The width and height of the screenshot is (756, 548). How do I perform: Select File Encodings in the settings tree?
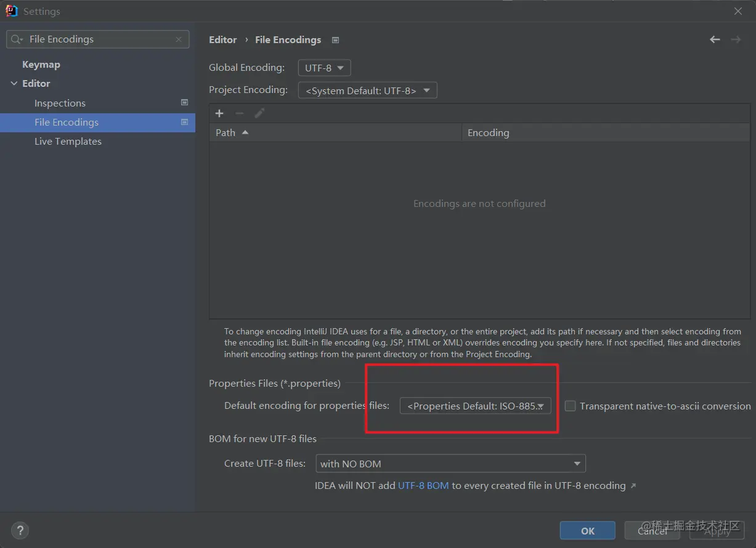(x=97, y=122)
